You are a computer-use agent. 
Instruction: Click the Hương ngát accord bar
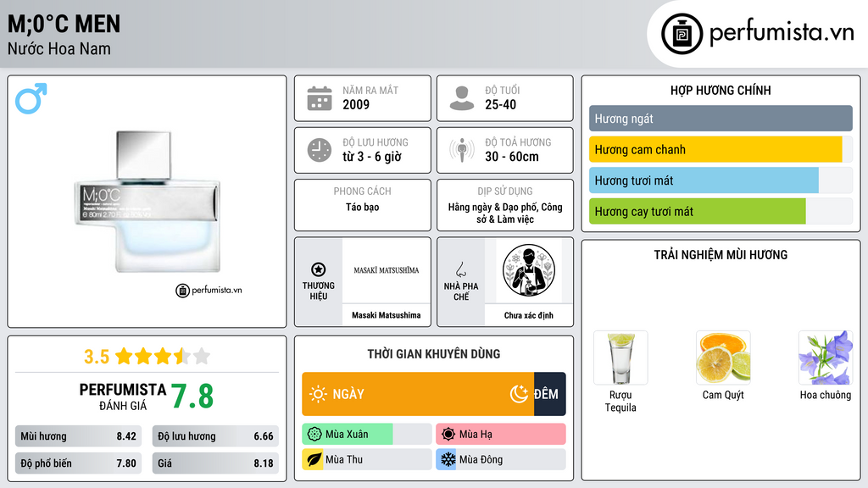pos(721,119)
